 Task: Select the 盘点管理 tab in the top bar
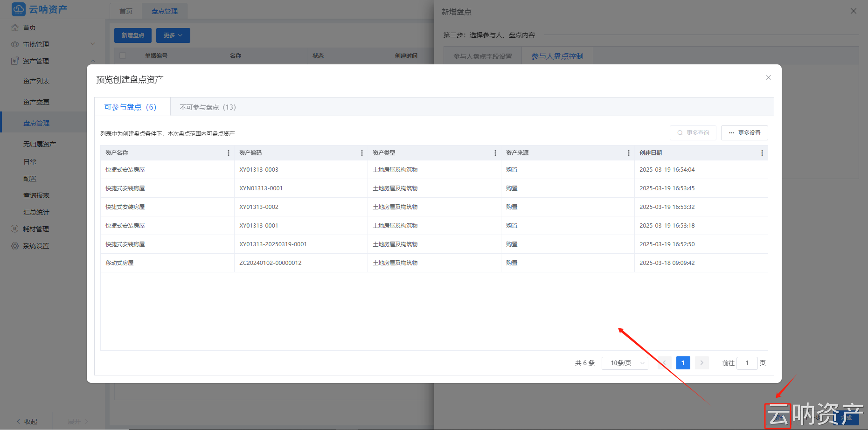(165, 11)
